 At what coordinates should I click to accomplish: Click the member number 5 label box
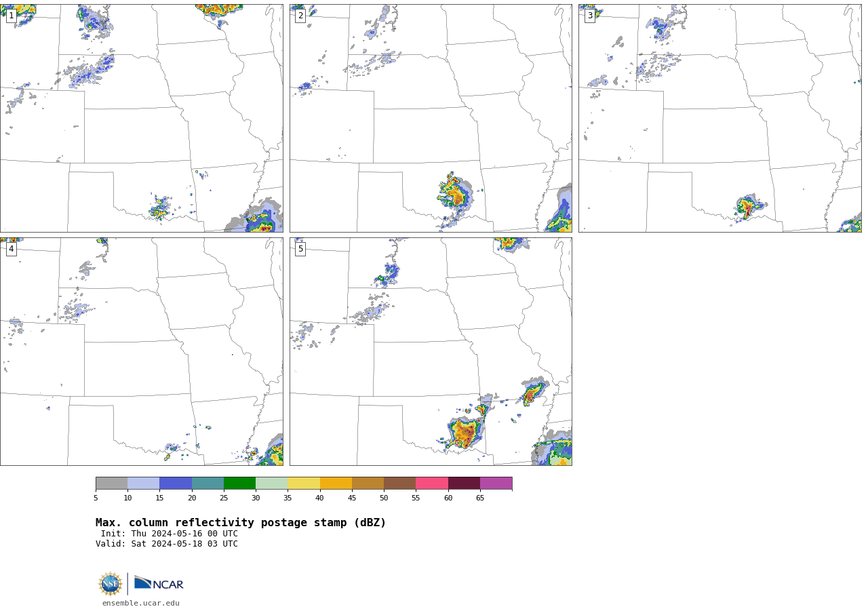[x=300, y=249]
